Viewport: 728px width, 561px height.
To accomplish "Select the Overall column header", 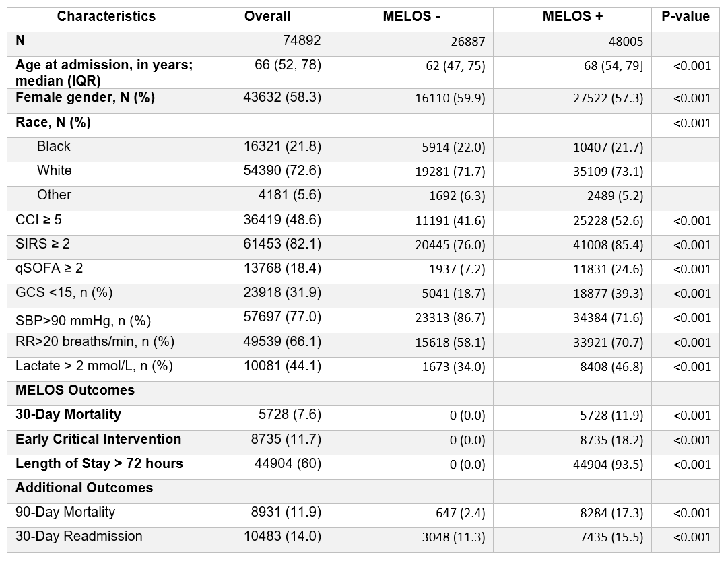I will [267, 16].
